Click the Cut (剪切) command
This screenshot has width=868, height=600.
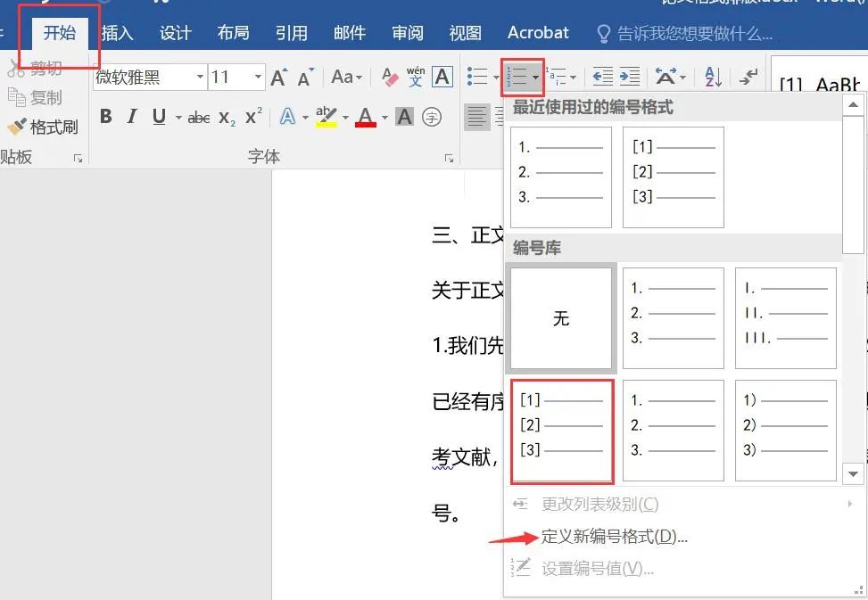[35, 69]
